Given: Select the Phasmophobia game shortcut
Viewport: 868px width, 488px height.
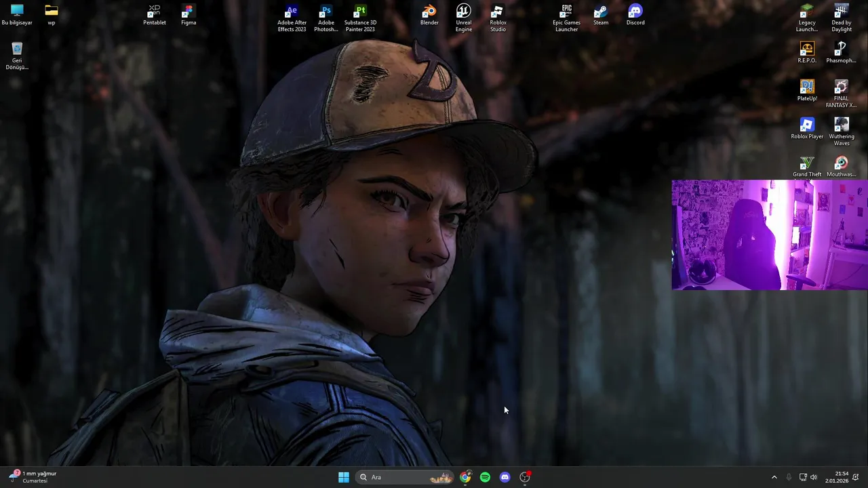Looking at the screenshot, I should click(x=842, y=53).
